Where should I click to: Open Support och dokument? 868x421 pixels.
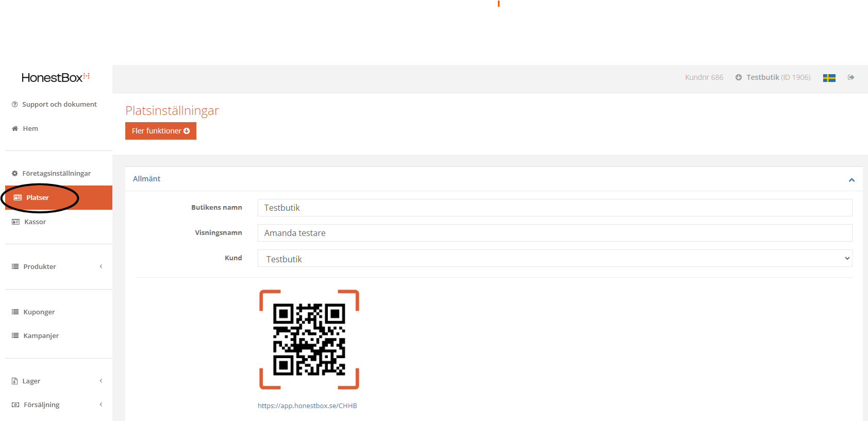[59, 104]
